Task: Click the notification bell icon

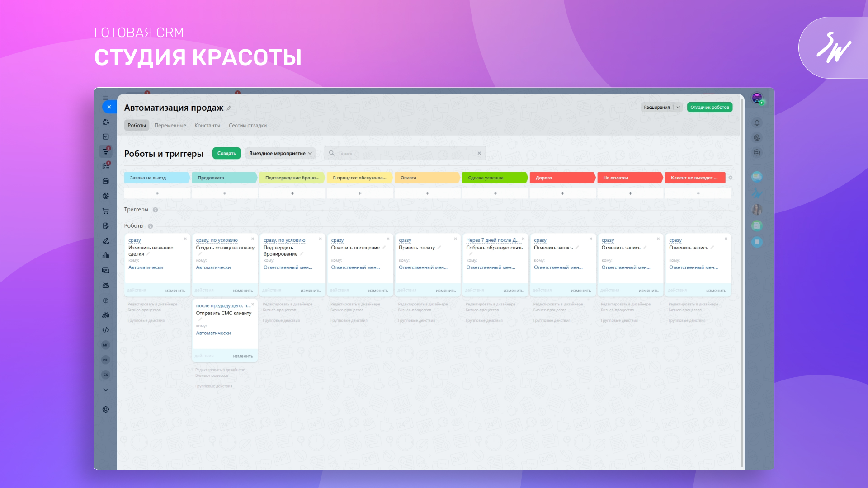Action: pos(757,123)
